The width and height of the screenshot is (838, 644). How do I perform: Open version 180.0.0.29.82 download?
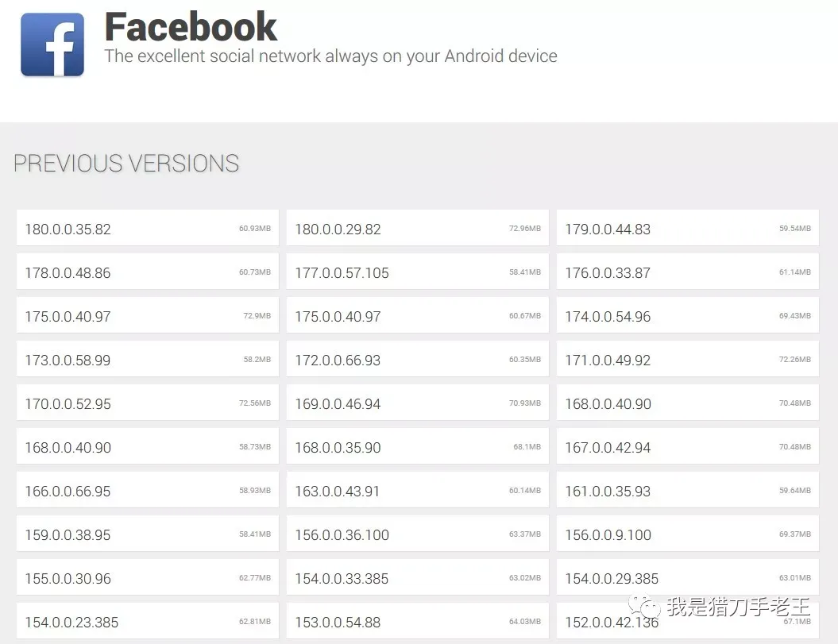pyautogui.click(x=417, y=228)
